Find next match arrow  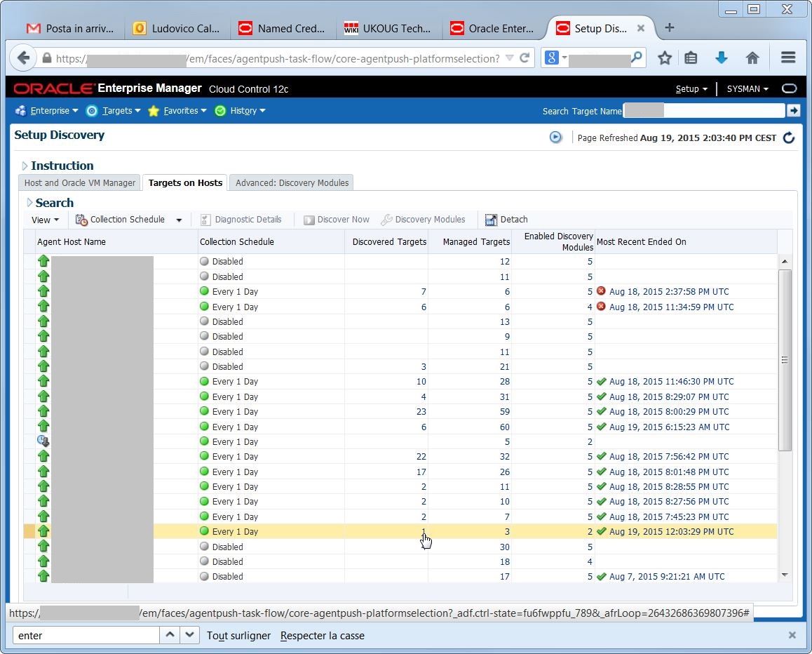point(189,635)
